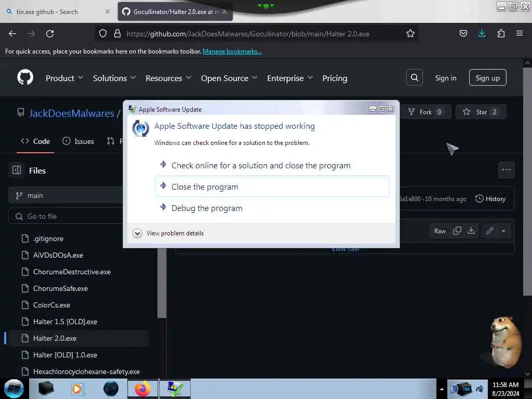
Task: Close the tin.exe github Search tab
Action: pos(108,11)
